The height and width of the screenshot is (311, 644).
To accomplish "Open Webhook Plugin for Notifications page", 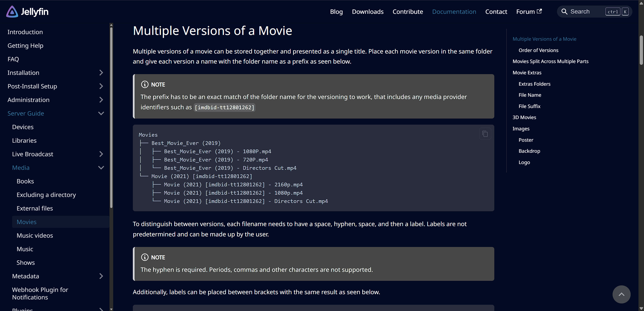I will click(x=40, y=293).
